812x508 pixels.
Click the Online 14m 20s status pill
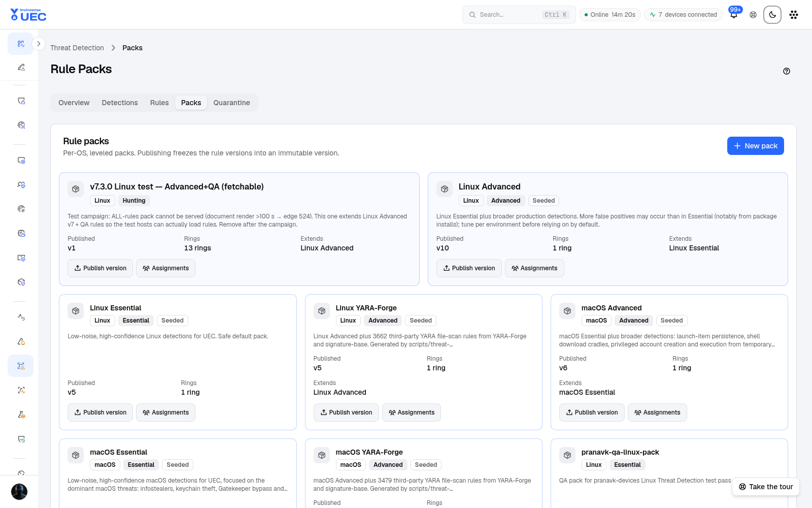click(x=610, y=15)
